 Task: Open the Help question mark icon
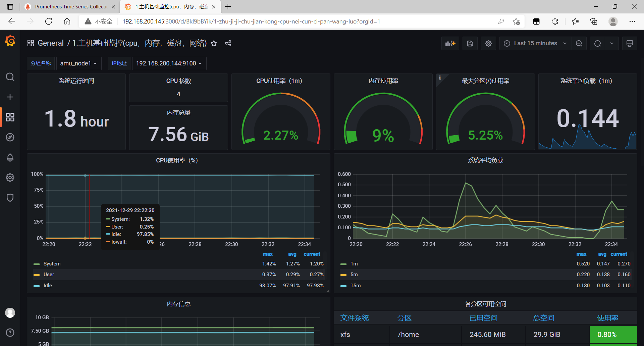pyautogui.click(x=10, y=333)
